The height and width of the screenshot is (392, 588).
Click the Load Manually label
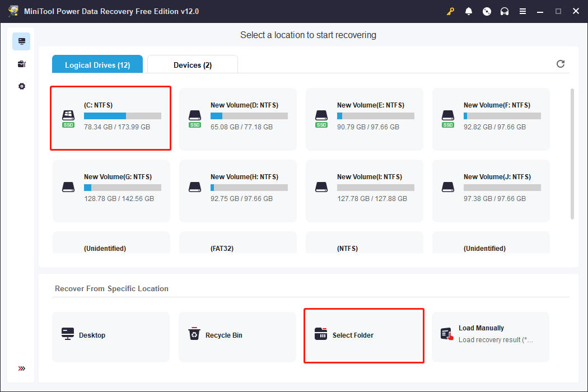point(481,328)
